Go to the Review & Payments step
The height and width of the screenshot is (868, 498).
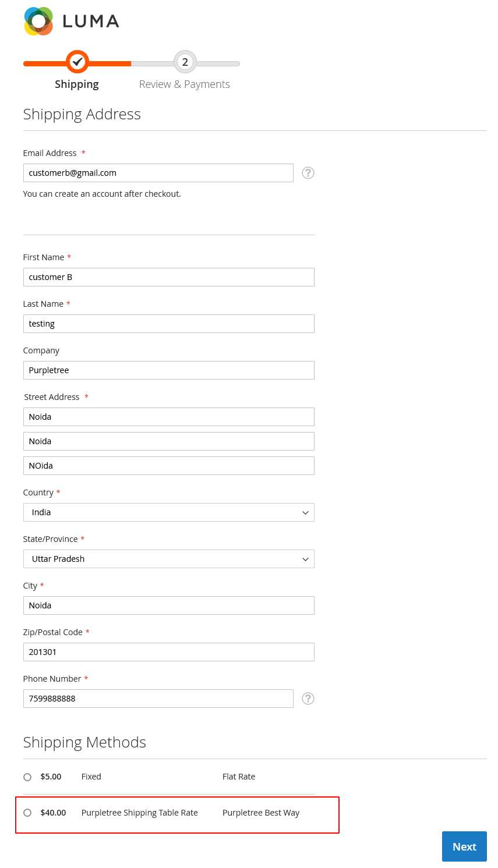(x=185, y=84)
